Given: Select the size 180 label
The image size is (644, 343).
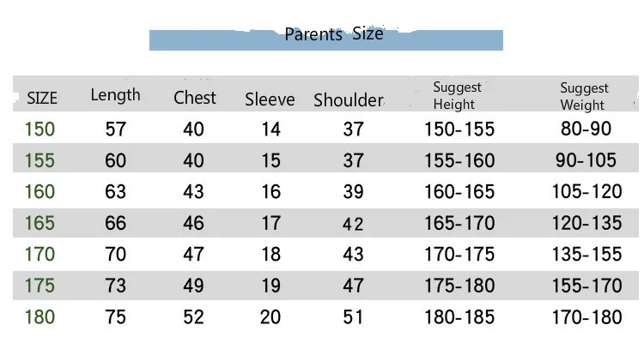Looking at the screenshot, I should pos(39,317).
